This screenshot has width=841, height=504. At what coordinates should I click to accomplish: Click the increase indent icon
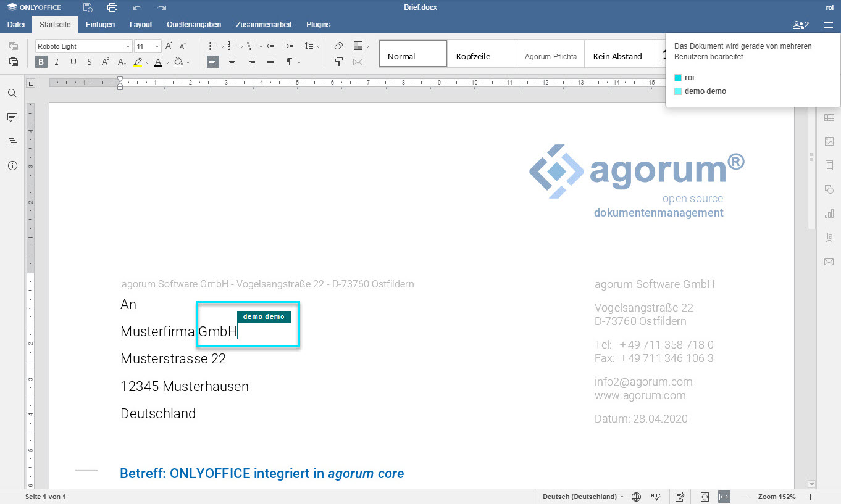290,46
